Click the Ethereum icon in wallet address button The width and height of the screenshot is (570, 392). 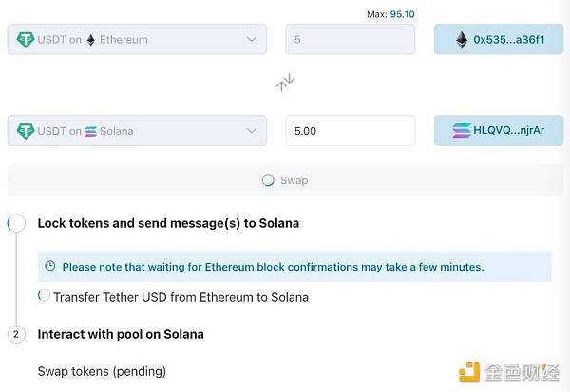[462, 40]
